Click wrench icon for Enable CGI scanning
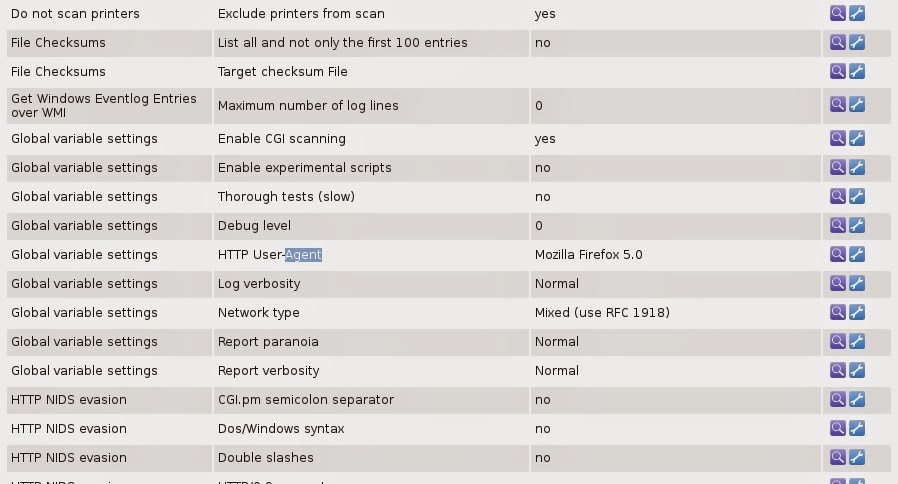 click(857, 139)
